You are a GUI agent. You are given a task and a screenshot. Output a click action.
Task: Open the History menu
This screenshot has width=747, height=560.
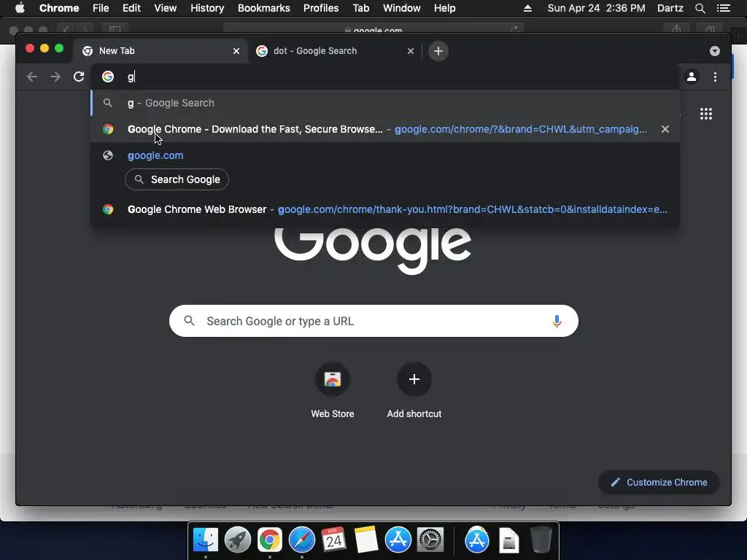[x=207, y=8]
